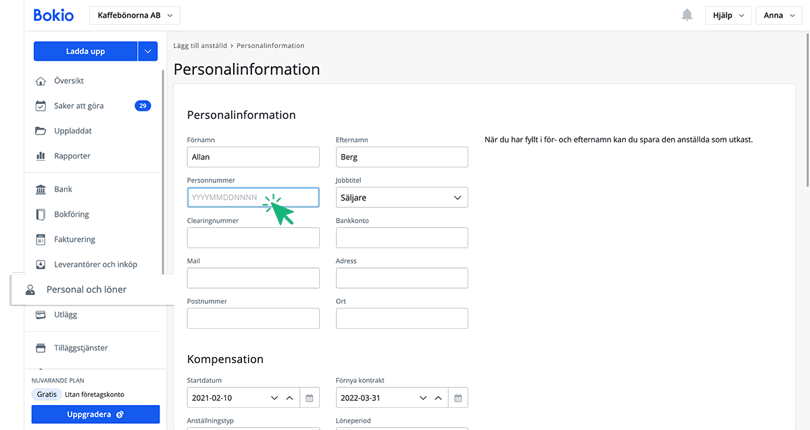Click the Uppgradera button
Viewport: 810px width, 430px height.
(x=95, y=413)
